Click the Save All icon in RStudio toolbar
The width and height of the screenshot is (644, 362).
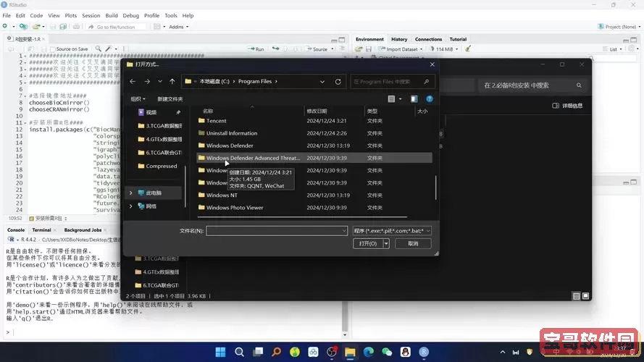(x=63, y=27)
